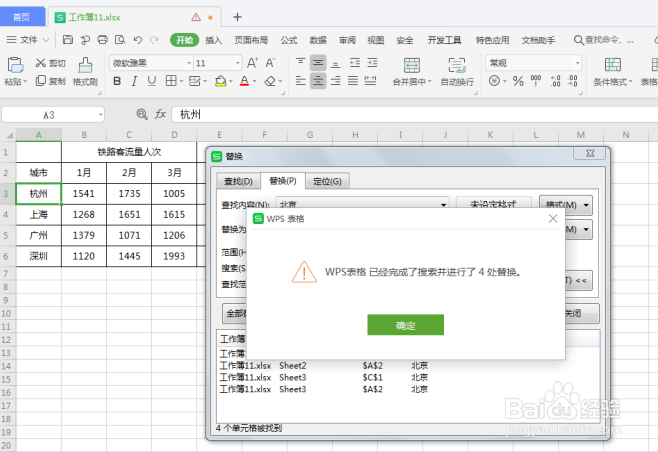Toggle vertical middle alignment

click(318, 63)
